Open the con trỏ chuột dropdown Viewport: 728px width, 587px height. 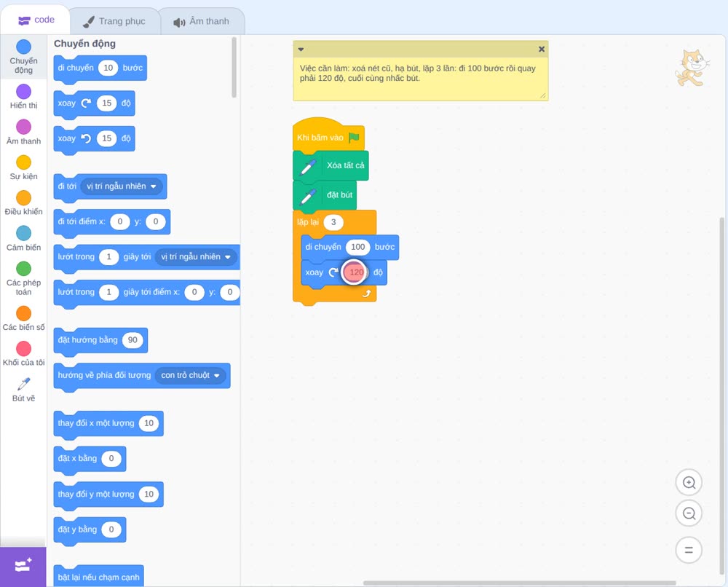[x=190, y=375]
